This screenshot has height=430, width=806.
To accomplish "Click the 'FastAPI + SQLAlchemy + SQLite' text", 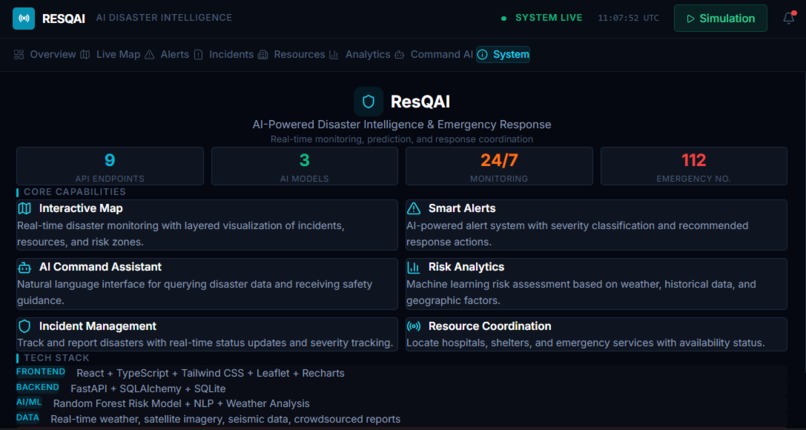I will (148, 389).
